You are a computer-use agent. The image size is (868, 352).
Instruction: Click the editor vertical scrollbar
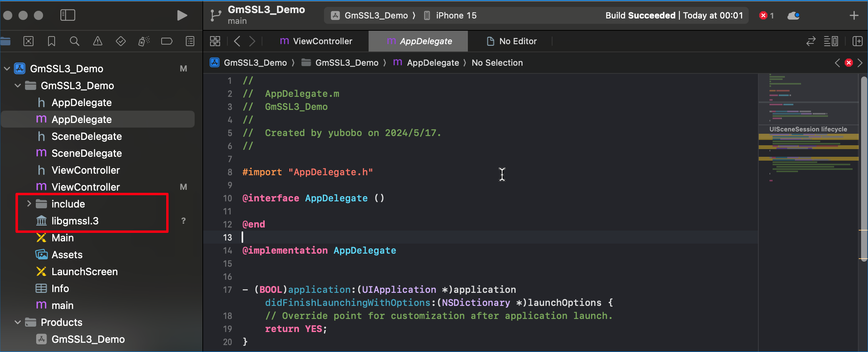[x=864, y=169]
